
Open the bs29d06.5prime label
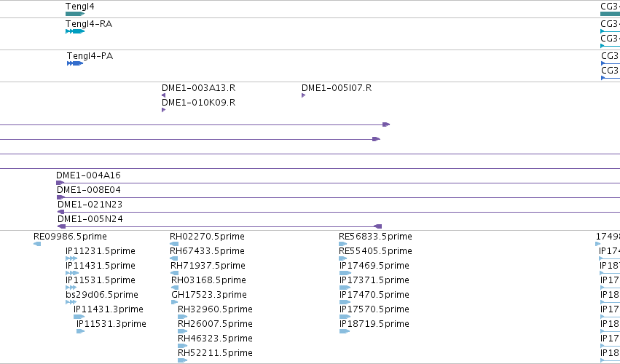[102, 294]
